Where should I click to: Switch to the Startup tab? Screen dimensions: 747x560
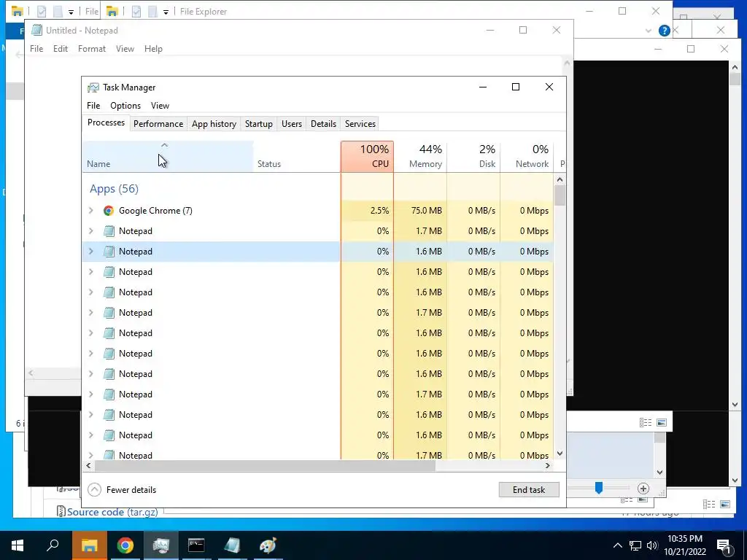click(x=259, y=124)
